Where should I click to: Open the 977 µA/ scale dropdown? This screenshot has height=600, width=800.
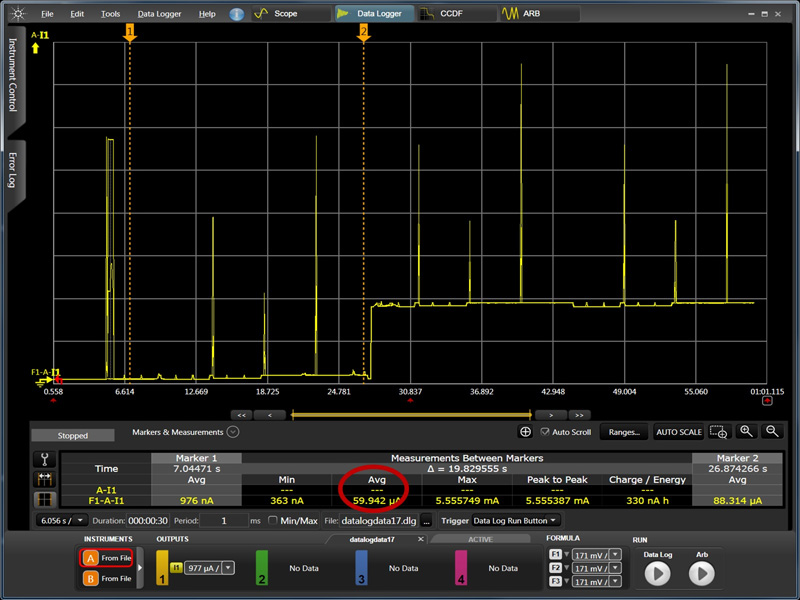coord(229,568)
